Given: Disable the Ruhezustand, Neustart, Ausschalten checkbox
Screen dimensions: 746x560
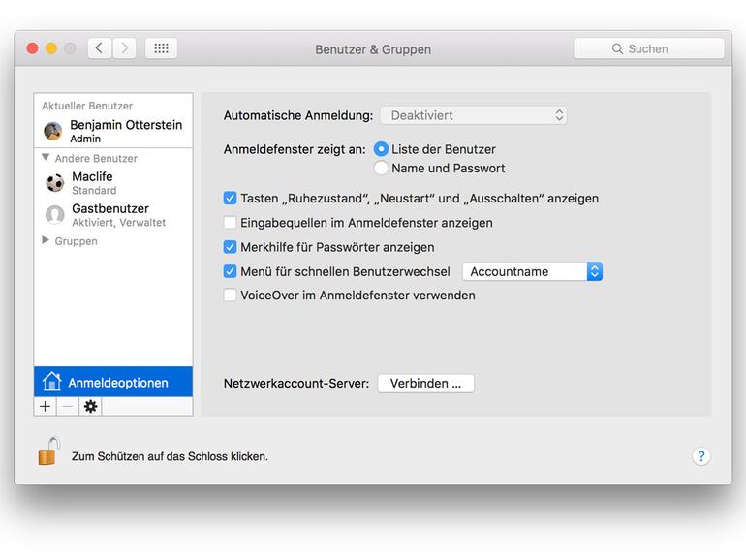Looking at the screenshot, I should [x=231, y=199].
